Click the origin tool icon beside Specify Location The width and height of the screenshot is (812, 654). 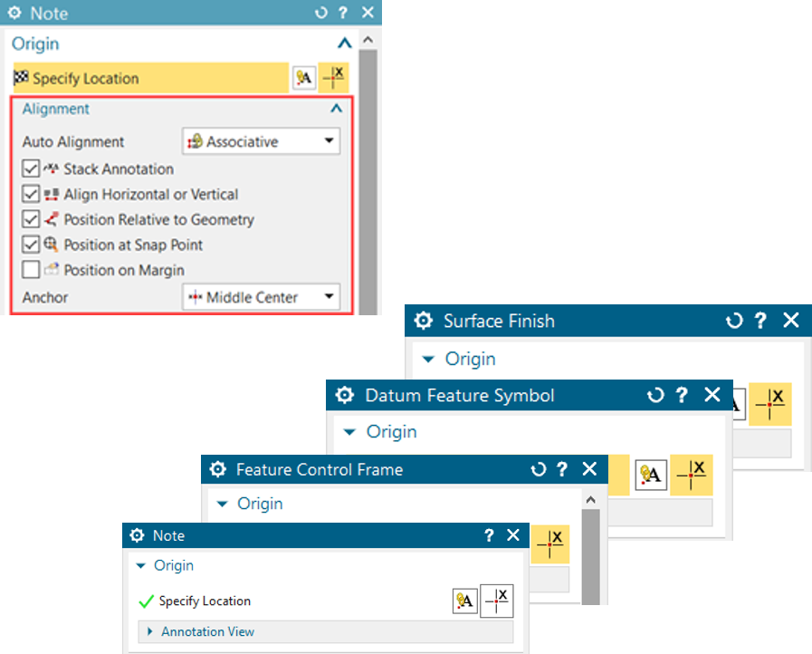pos(304,79)
